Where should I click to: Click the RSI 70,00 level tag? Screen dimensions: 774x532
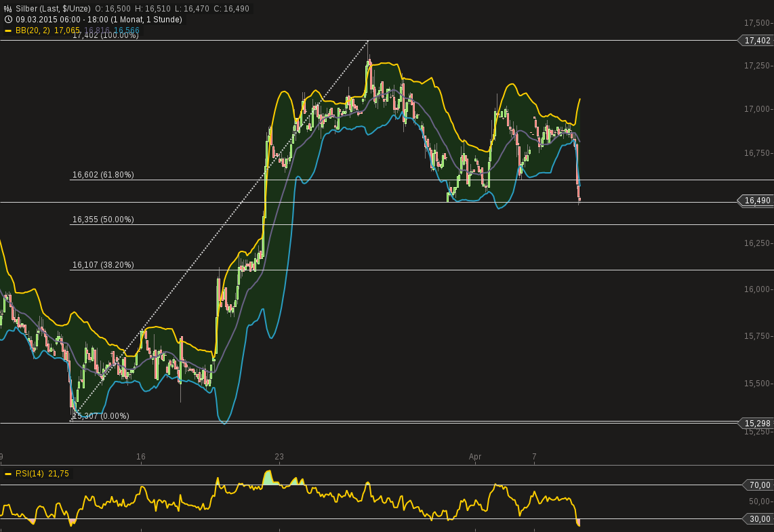759,485
